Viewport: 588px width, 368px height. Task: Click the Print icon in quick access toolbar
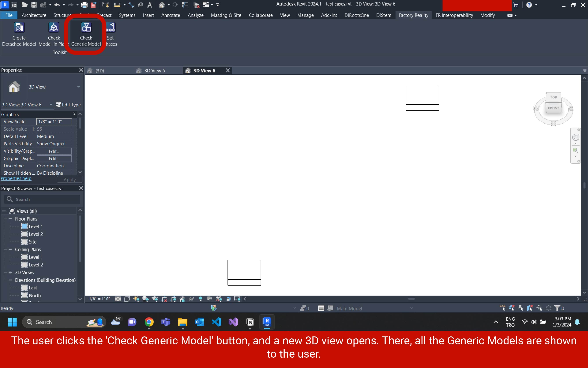(84, 5)
